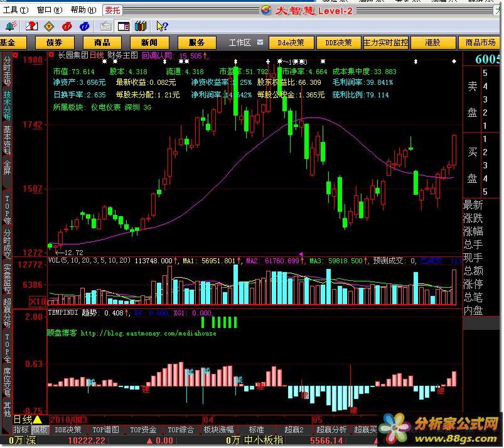Viewport: 504px width, 448px height.
Task: Click the gray printer-like toolbar icon
Action: pos(105,26)
